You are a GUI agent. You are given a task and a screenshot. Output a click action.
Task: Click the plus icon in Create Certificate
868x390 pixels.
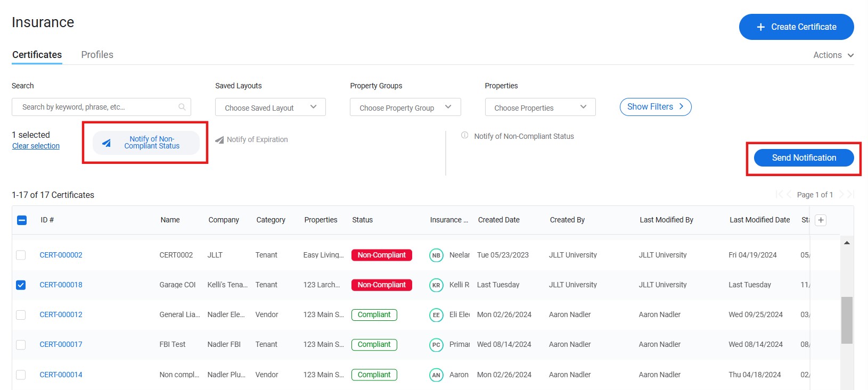(x=761, y=27)
